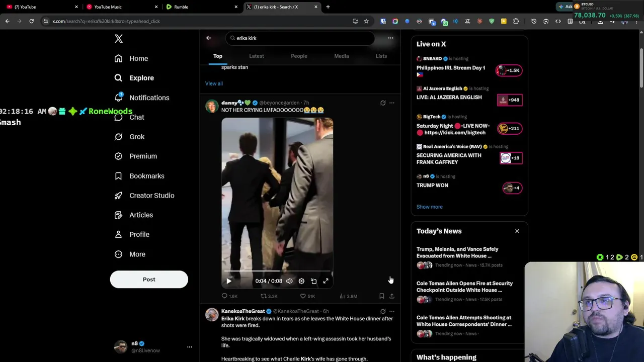Reload the page
Screen dimensions: 644x362
click(x=31, y=21)
